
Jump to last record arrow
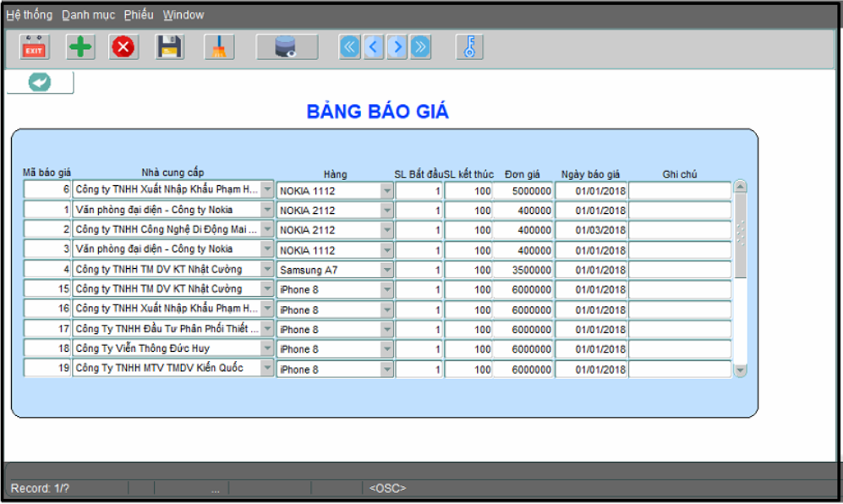420,47
